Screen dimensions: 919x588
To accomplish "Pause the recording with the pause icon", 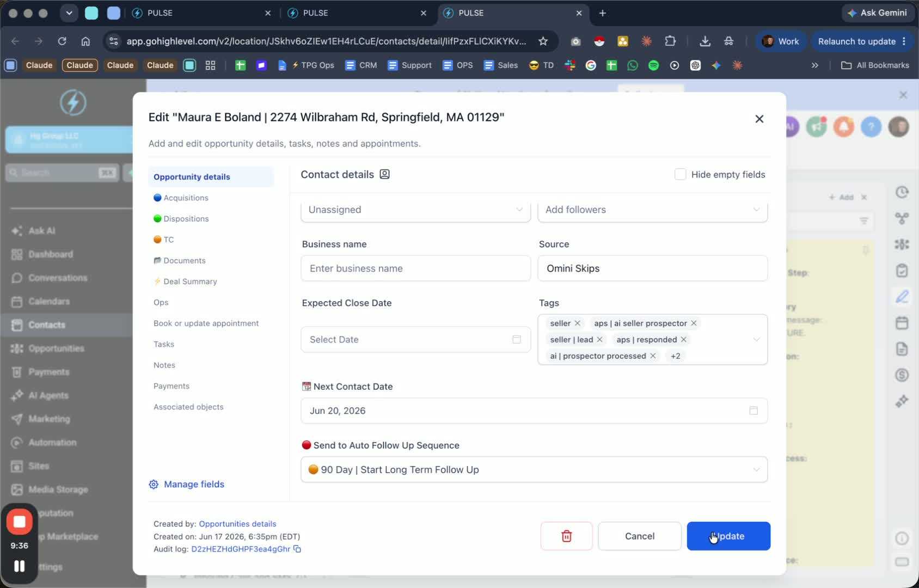I will [20, 566].
